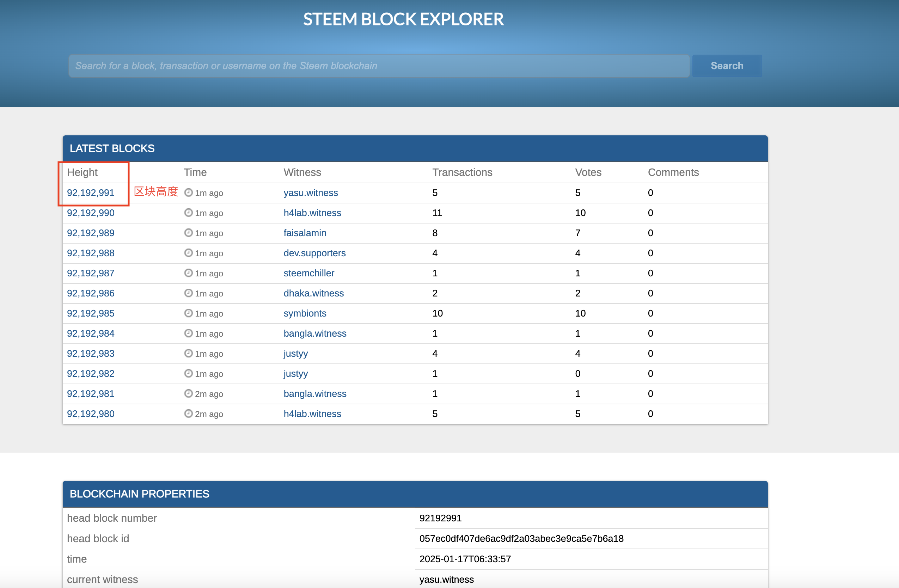Open the STEEM BLOCK EXPLORER title
Viewport: 899px width, 588px height.
(403, 19)
